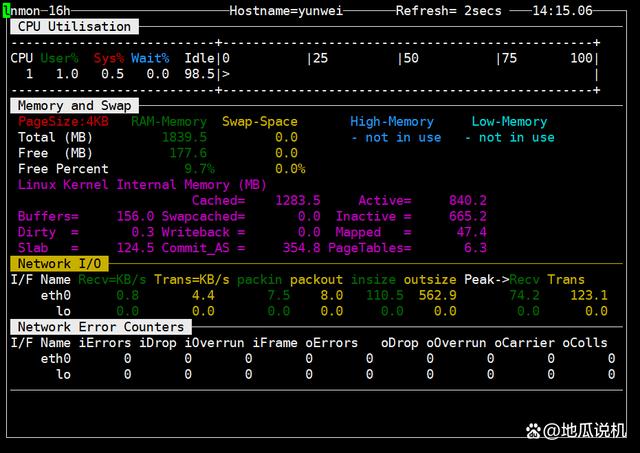640x453 pixels.
Task: Click the Sys% column header
Action: [109, 58]
